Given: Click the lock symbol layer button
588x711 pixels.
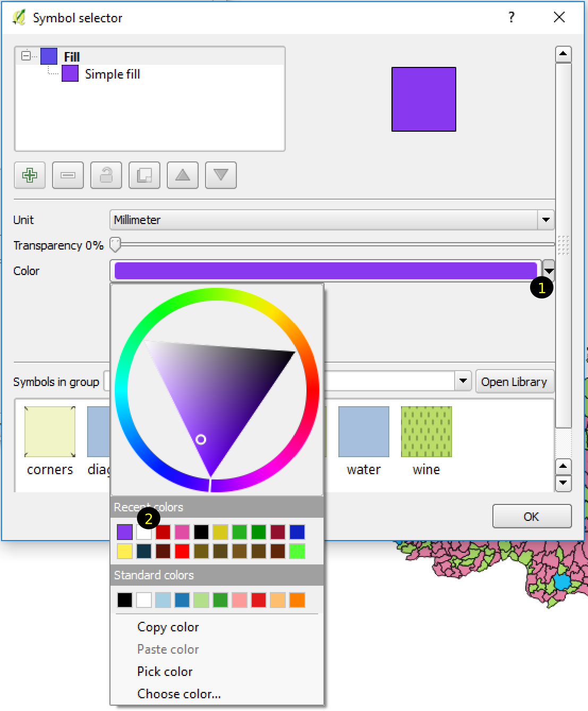Looking at the screenshot, I should 106,175.
